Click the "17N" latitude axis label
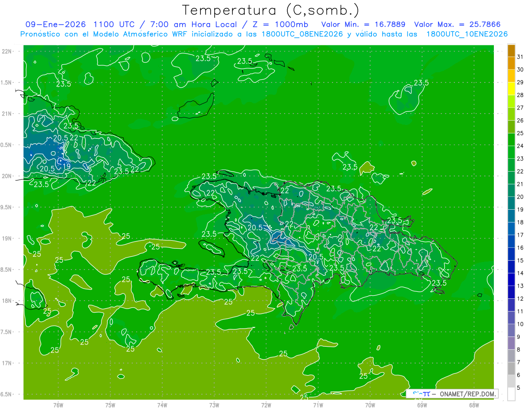532x411 pixels. tap(7, 363)
